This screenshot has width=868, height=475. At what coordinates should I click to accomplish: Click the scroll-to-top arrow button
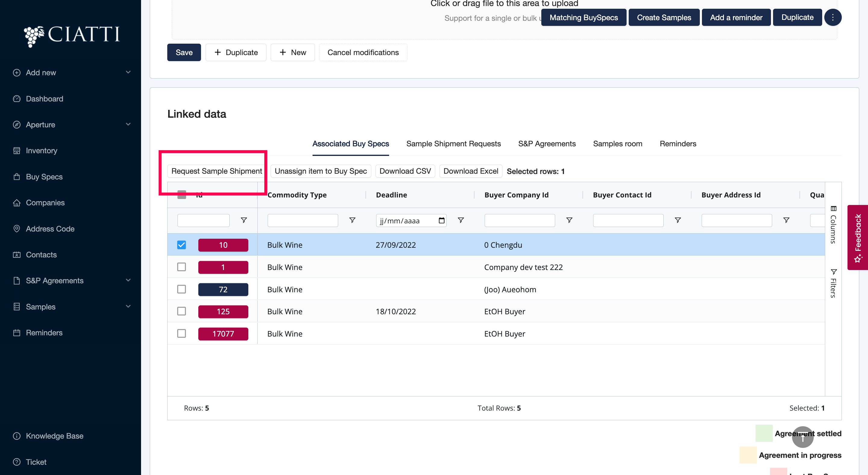[x=803, y=437]
